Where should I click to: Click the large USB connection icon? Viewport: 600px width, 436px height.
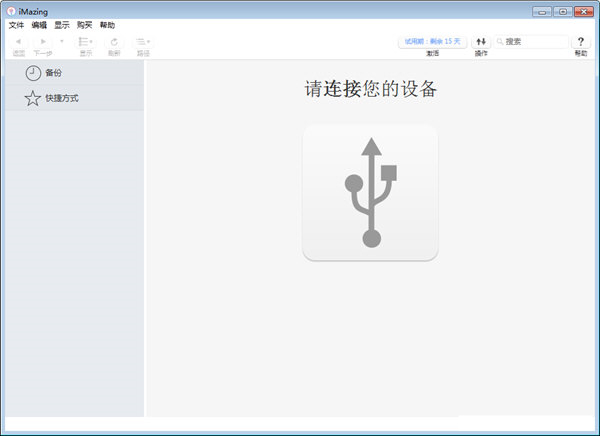pos(370,192)
